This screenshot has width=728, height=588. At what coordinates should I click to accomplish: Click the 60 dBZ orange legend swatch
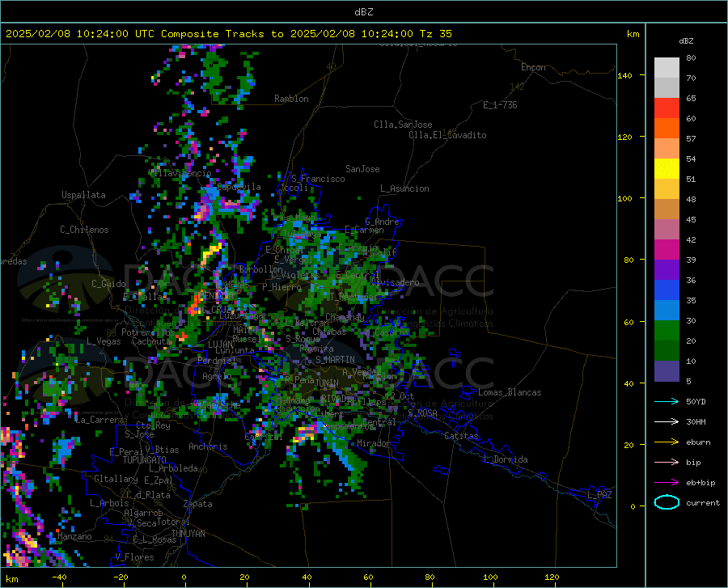(667, 129)
